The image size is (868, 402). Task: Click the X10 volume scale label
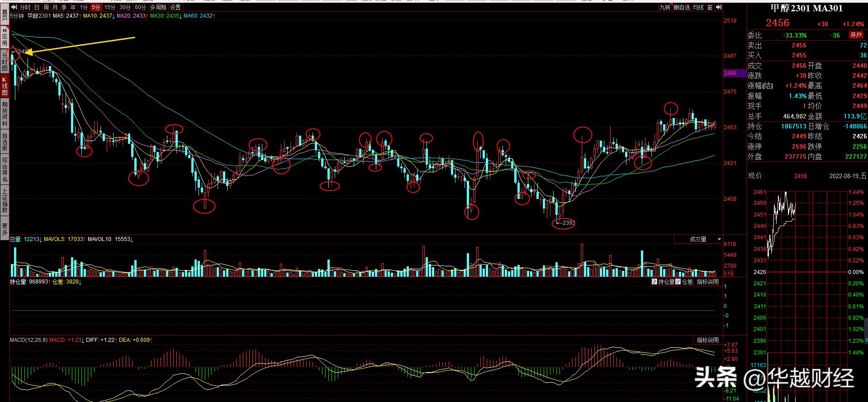pos(728,274)
